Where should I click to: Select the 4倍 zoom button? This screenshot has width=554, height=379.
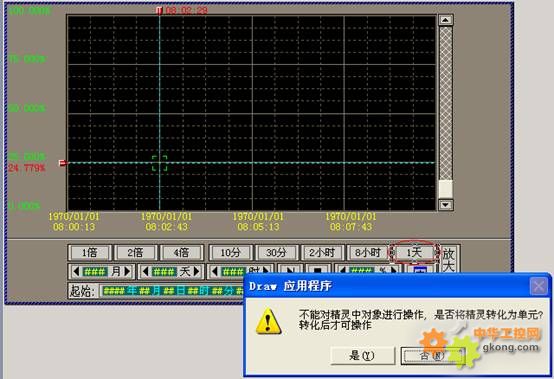[x=182, y=253]
